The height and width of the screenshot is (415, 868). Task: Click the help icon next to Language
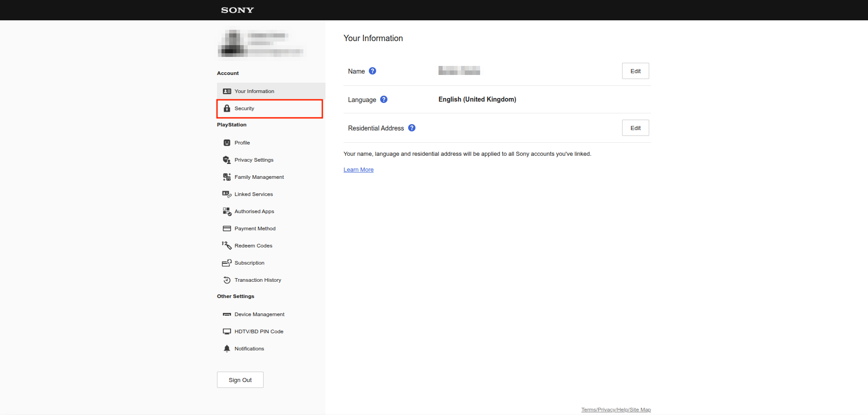384,99
